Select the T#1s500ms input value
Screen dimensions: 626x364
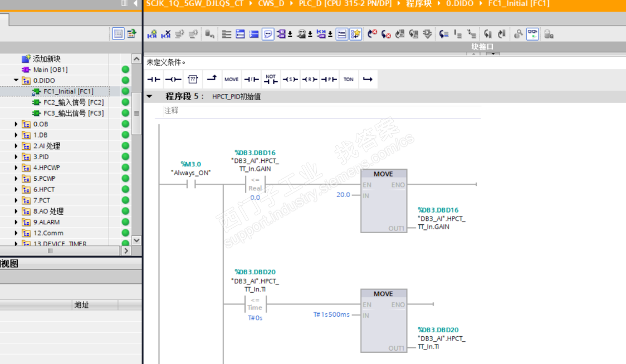coord(331,314)
